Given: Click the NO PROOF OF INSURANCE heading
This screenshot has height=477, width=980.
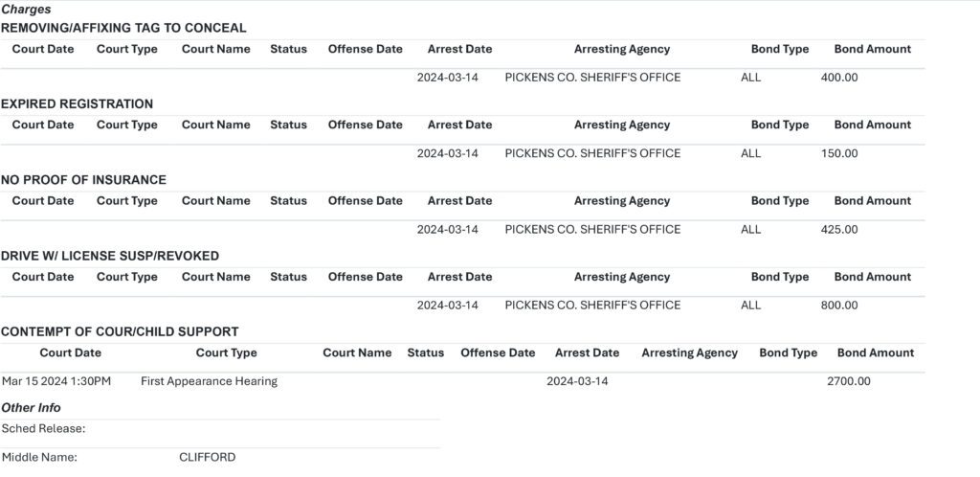Looking at the screenshot, I should pos(84,180).
